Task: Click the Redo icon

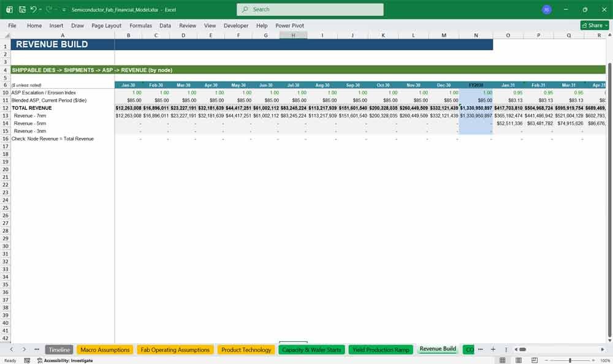Action: [x=49, y=9]
